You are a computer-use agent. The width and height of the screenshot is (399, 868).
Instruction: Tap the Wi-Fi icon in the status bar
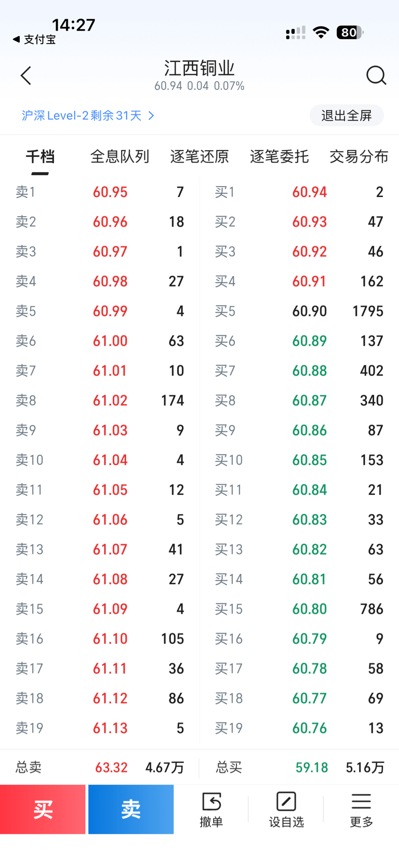321,33
